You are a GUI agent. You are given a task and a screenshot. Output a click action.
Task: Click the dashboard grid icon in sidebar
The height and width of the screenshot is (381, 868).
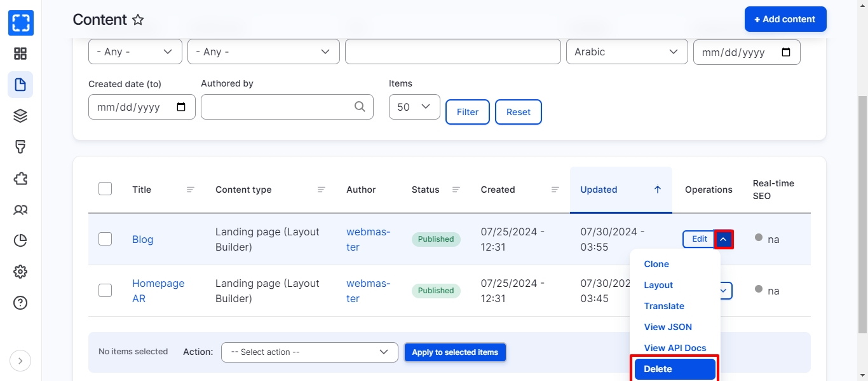pos(20,53)
